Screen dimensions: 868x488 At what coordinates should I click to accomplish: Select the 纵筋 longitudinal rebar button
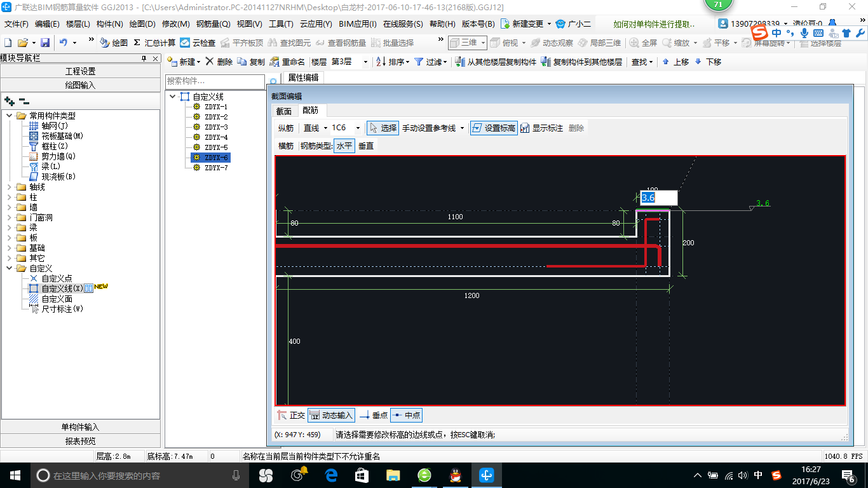click(x=286, y=128)
